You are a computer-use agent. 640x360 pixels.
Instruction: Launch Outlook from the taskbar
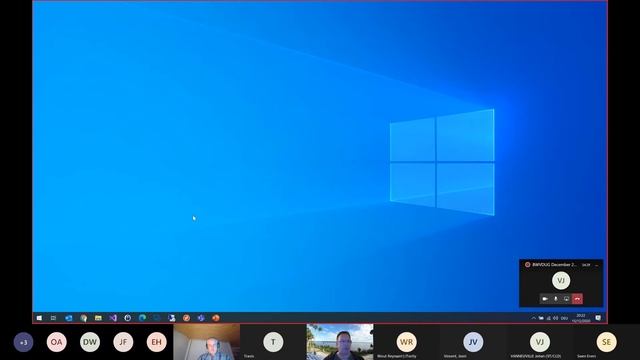pos(69,318)
